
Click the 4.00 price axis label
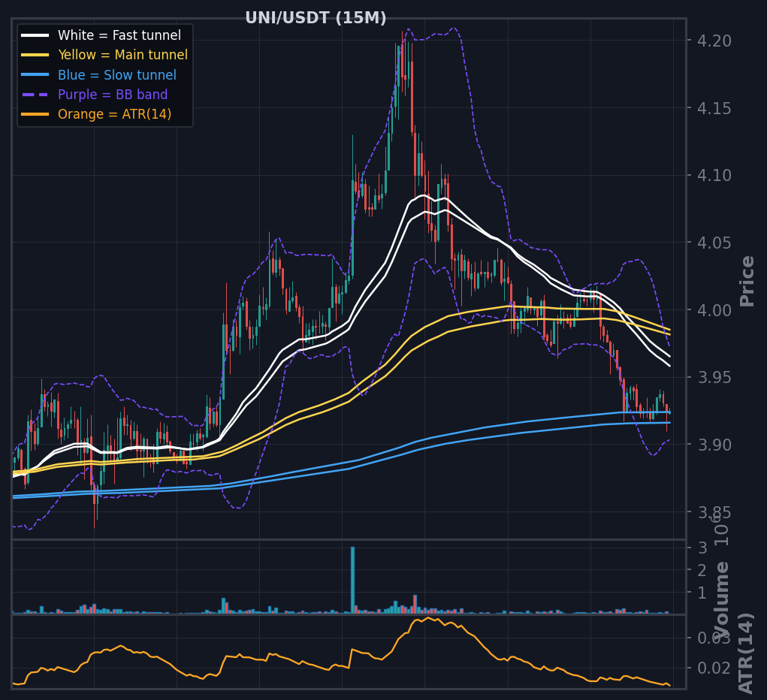714,310
